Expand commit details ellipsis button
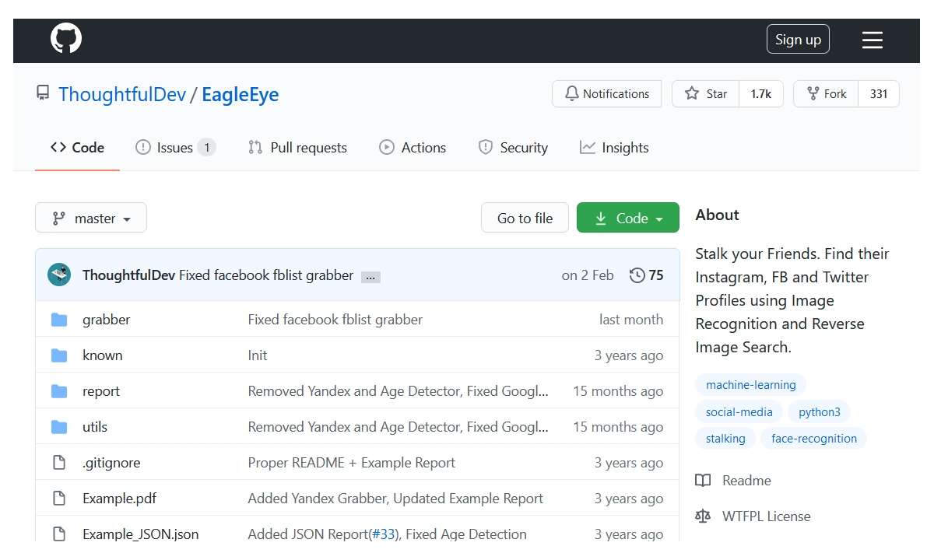This screenshot has height=560, width=934. click(x=370, y=277)
